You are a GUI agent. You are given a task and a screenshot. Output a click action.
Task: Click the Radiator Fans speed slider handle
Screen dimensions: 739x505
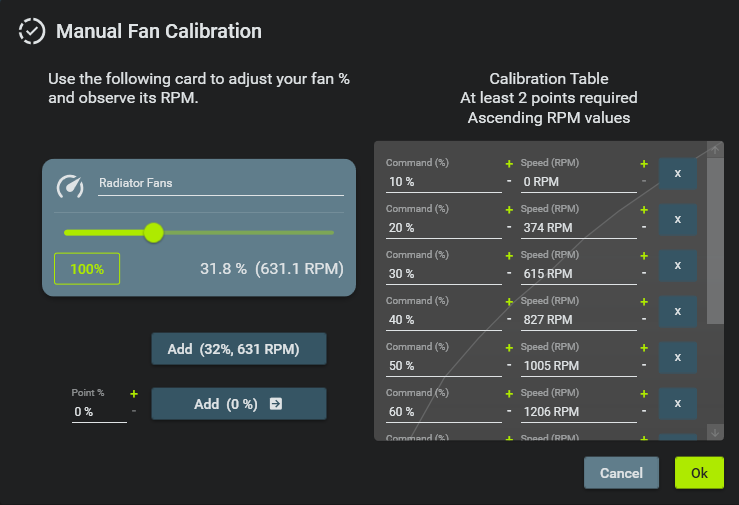[x=153, y=232]
